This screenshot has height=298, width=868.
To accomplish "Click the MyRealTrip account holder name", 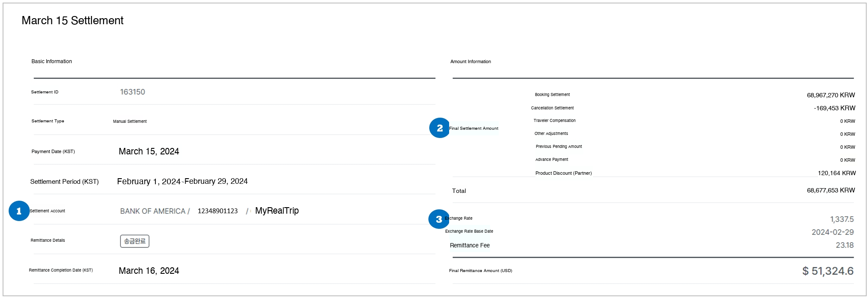I will point(277,211).
